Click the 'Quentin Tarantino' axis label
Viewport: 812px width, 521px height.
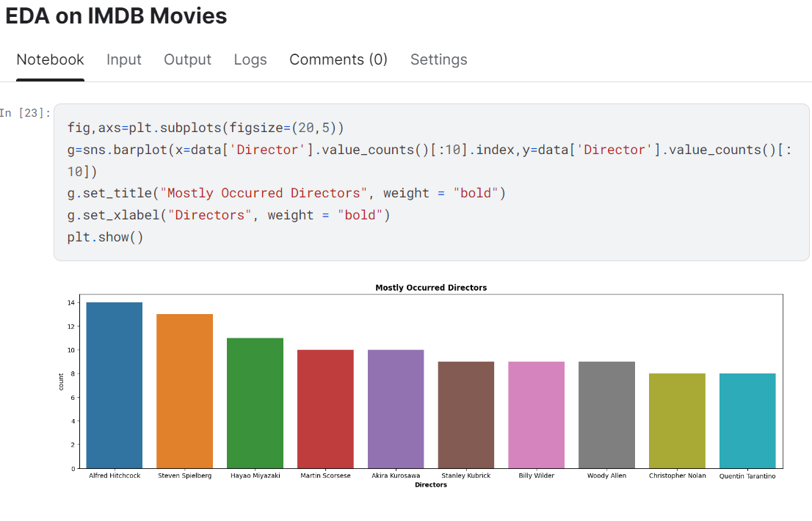click(x=747, y=476)
